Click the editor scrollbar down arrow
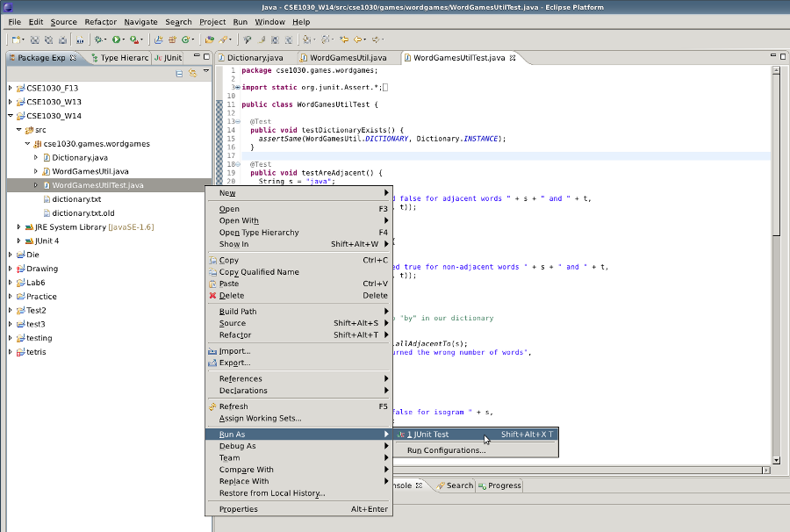The image size is (790, 532). pyautogui.click(x=777, y=461)
